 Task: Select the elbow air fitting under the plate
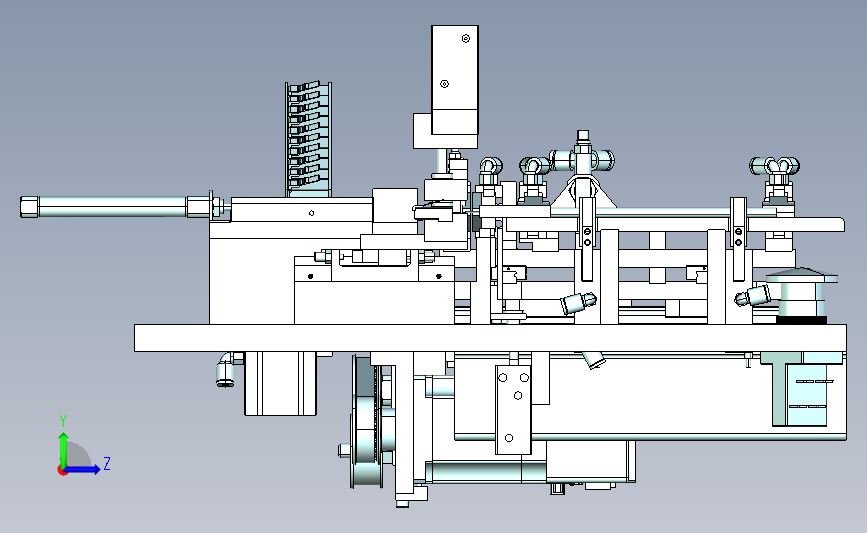coord(227,369)
